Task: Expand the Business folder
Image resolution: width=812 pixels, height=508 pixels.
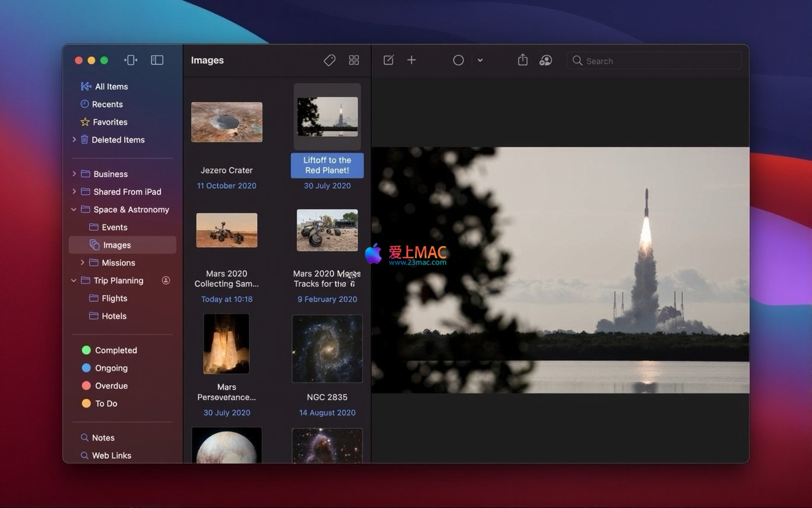Action: coord(74,174)
